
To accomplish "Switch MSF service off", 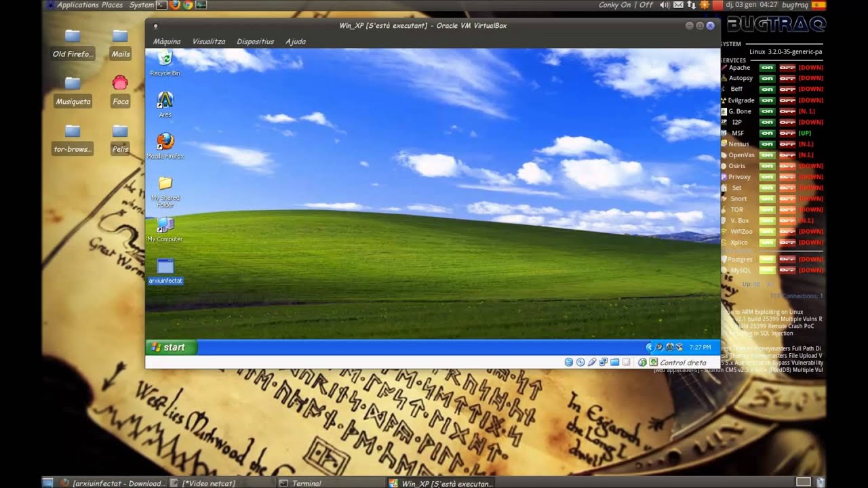I will 787,134.
